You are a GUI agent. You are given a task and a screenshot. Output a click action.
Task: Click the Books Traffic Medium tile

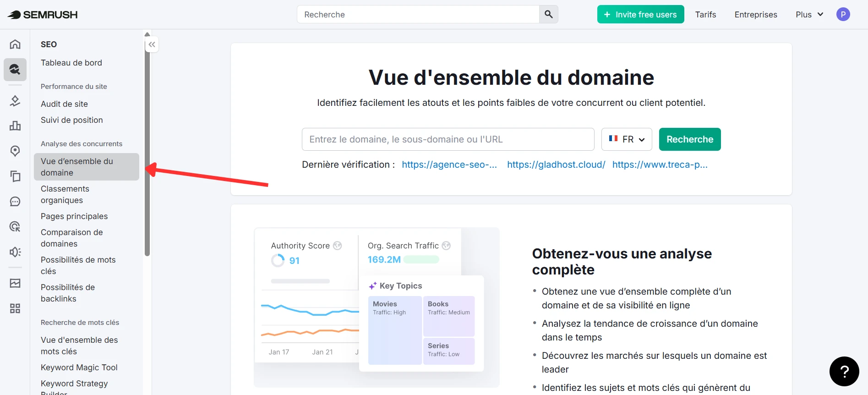[449, 316]
